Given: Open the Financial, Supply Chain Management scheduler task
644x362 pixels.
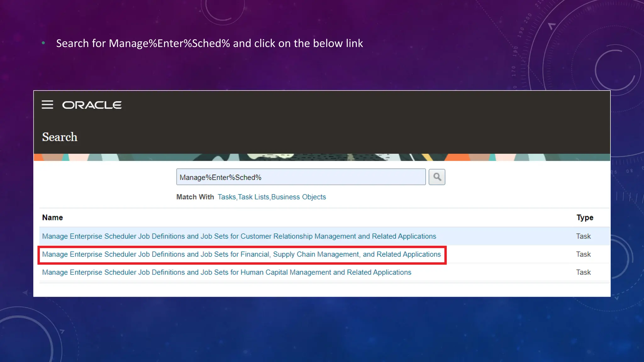Looking at the screenshot, I should (241, 255).
